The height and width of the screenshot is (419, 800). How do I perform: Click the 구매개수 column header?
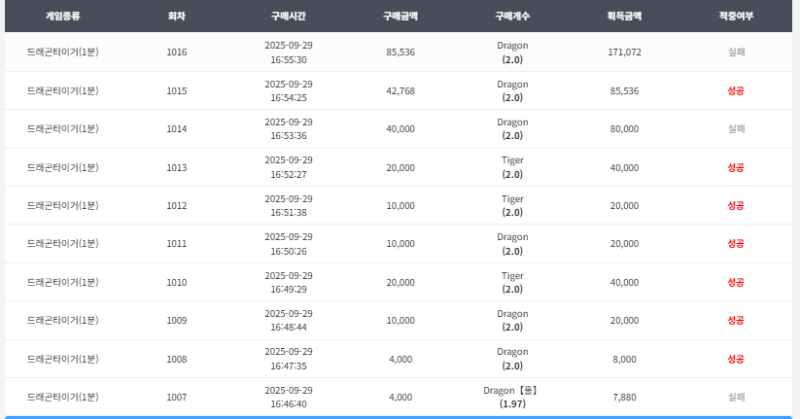(x=512, y=17)
